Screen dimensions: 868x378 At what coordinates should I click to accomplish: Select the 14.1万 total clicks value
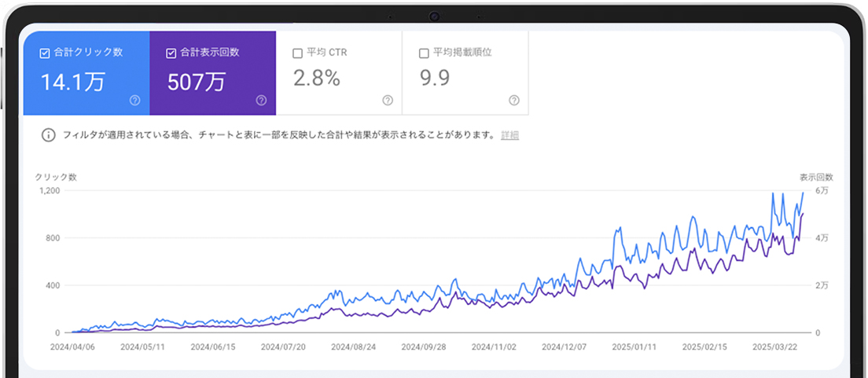[72, 82]
